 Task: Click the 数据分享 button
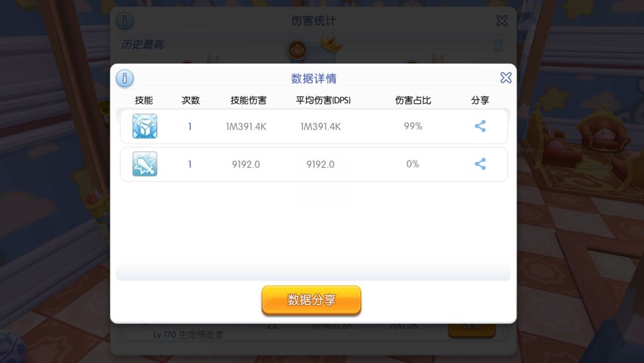click(x=311, y=300)
